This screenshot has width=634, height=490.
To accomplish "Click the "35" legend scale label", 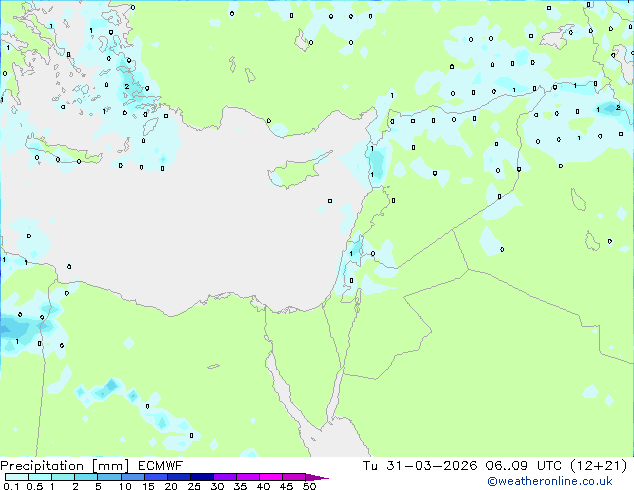I will tap(240, 486).
